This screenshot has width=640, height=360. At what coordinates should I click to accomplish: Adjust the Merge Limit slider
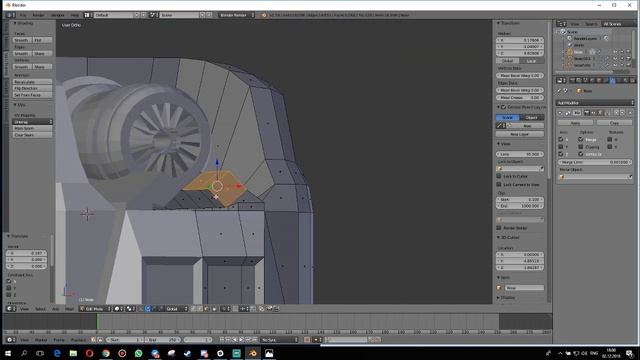coord(595,162)
